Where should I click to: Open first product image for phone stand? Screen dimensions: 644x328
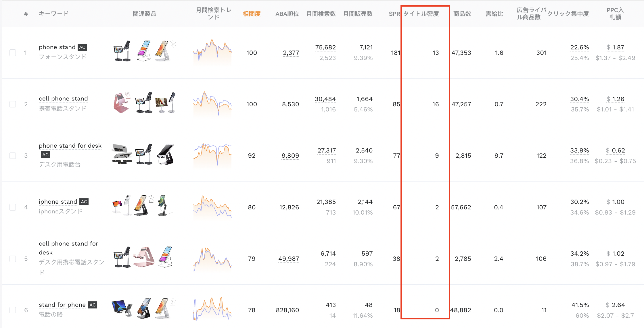122,51
